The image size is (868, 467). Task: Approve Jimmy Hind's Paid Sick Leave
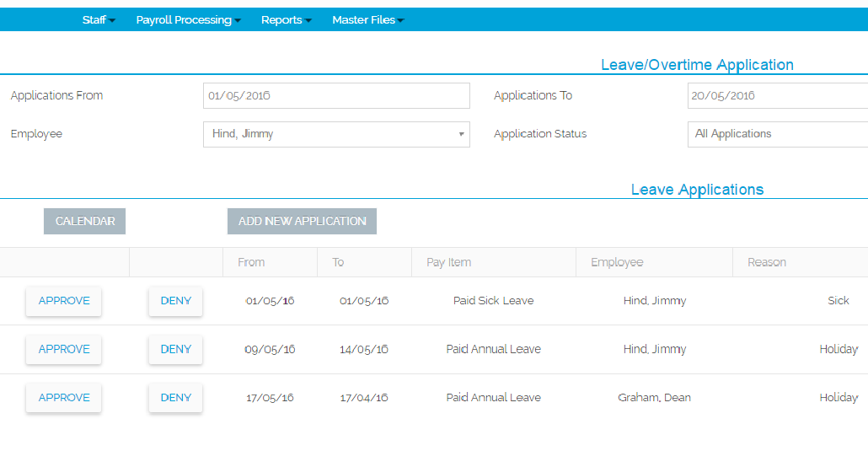point(64,301)
